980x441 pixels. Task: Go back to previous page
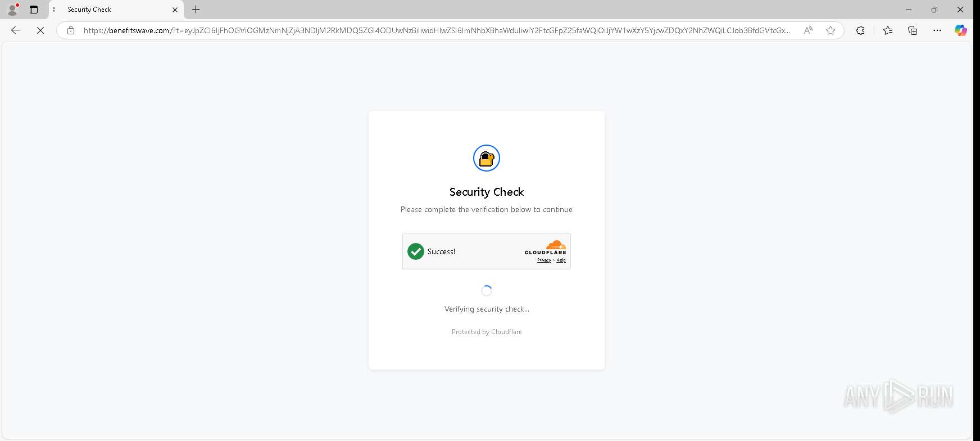[16, 30]
